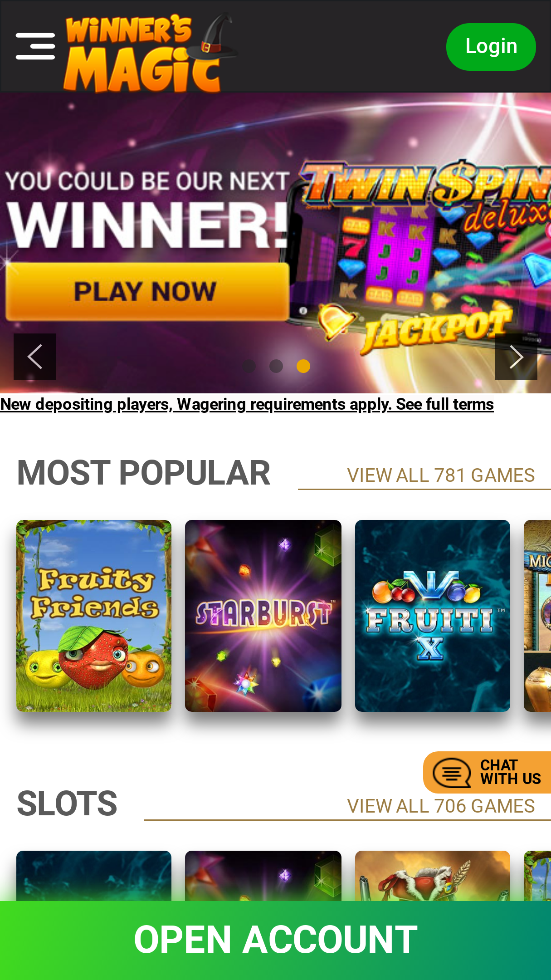Image resolution: width=551 pixels, height=980 pixels.
Task: View all 706 slots games
Action: (x=441, y=806)
